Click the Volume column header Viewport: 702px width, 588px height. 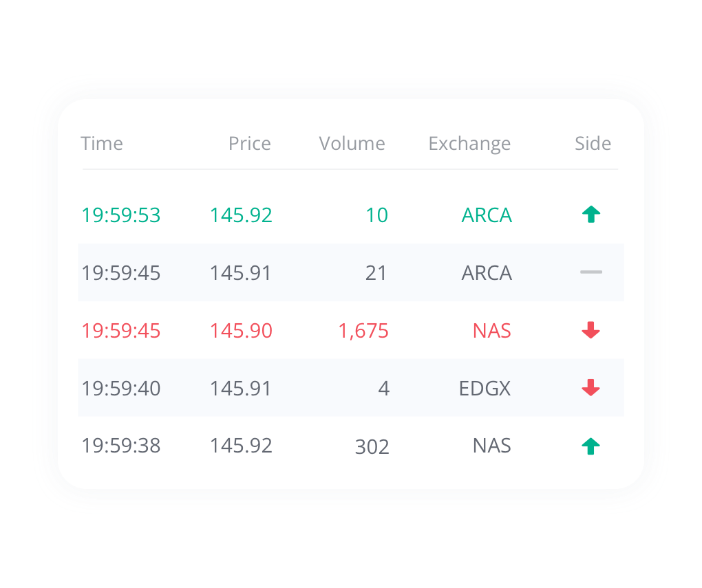352,144
